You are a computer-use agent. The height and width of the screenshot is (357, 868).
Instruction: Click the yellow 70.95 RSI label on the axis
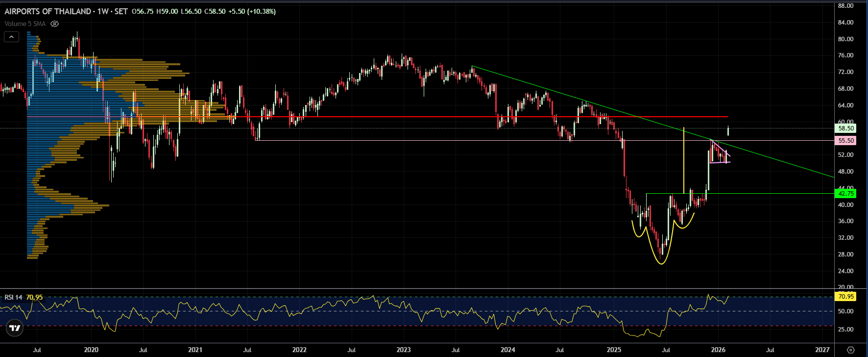point(846,297)
